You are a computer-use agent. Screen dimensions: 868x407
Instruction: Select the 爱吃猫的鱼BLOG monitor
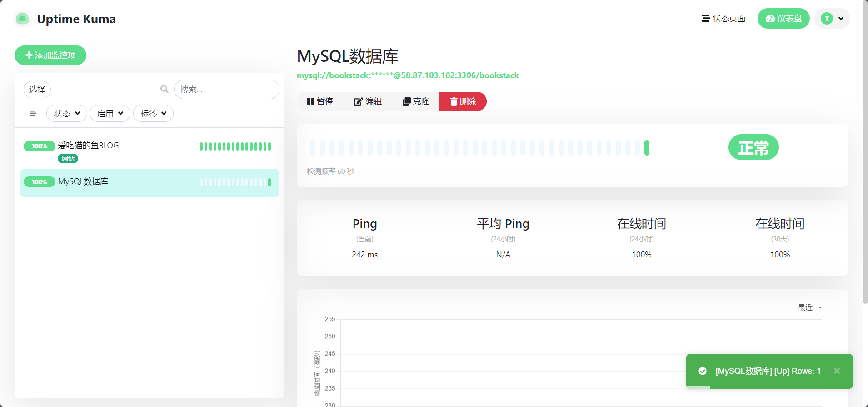pos(150,151)
